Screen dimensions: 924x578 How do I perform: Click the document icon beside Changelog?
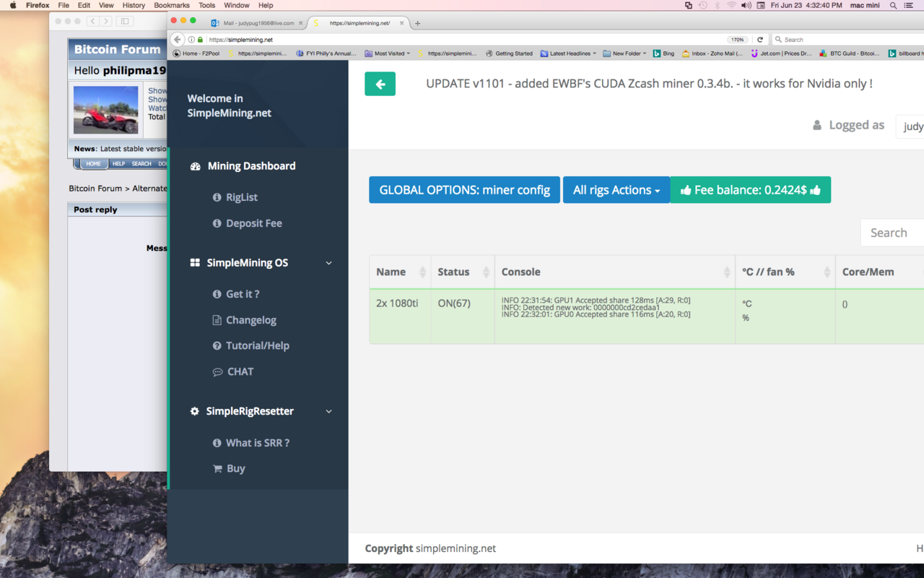click(217, 320)
